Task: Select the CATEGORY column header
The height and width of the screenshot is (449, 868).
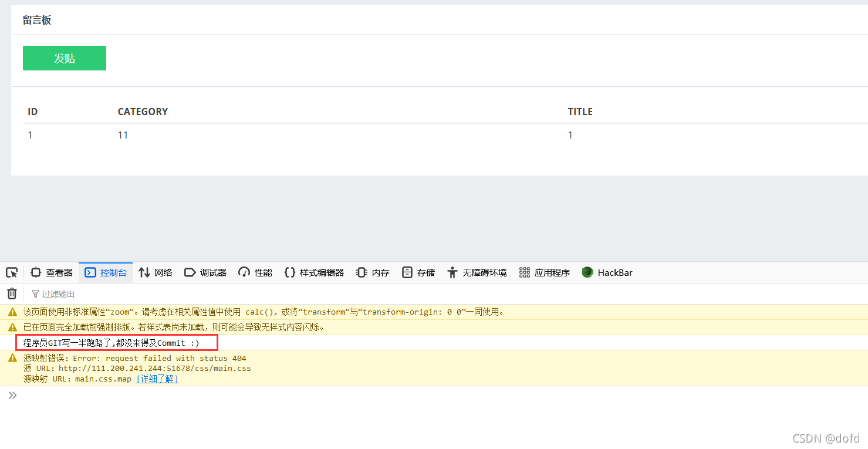Action: (x=143, y=112)
